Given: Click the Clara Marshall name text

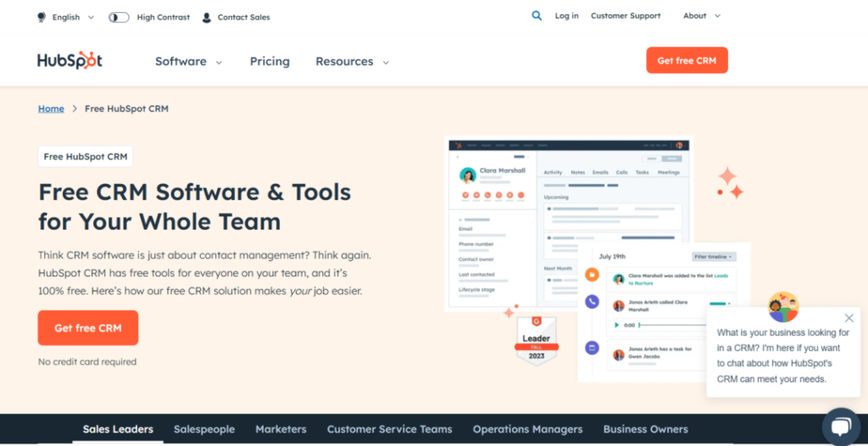Looking at the screenshot, I should click(x=503, y=170).
